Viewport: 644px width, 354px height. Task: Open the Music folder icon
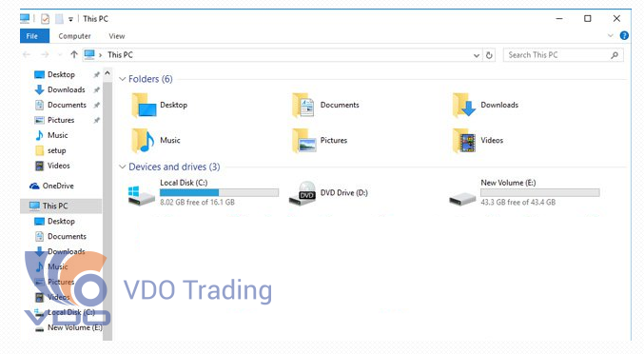click(143, 141)
